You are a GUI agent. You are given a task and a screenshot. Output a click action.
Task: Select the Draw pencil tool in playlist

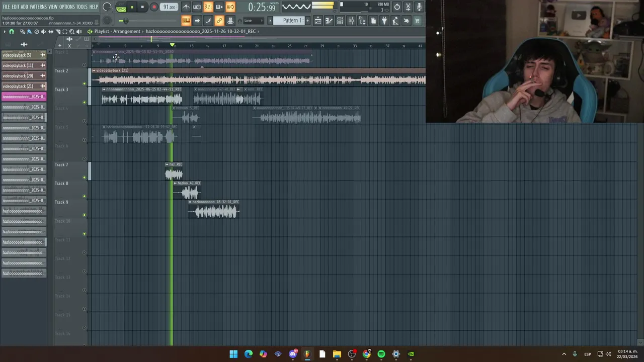click(22, 32)
